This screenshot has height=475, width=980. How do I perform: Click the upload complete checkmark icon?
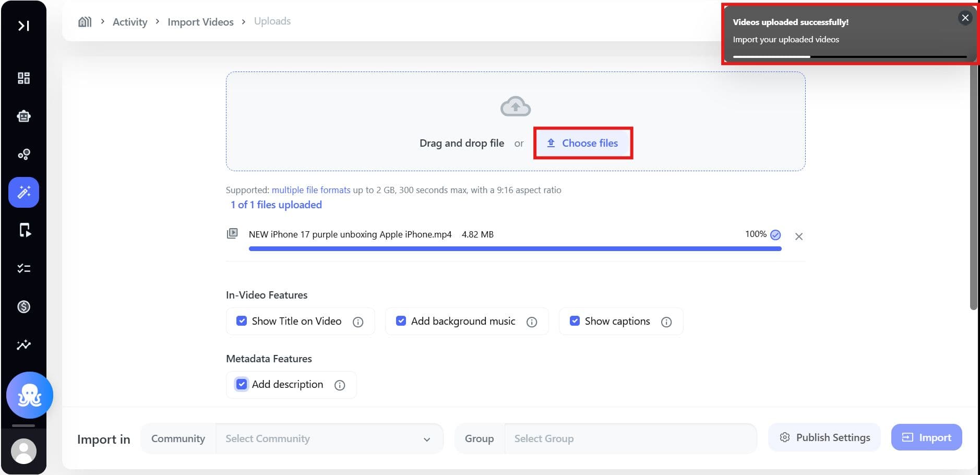775,235
